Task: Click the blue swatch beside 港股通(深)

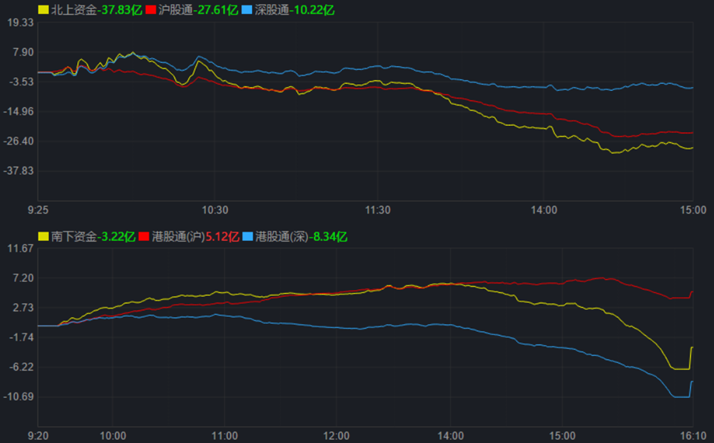Action: [248, 237]
